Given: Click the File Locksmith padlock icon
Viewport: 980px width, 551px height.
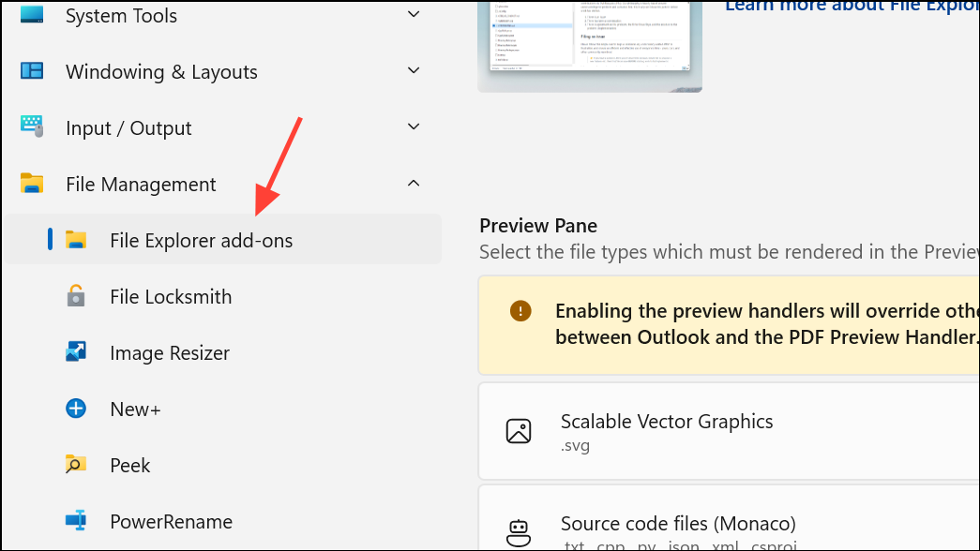Looking at the screenshot, I should click(x=77, y=296).
